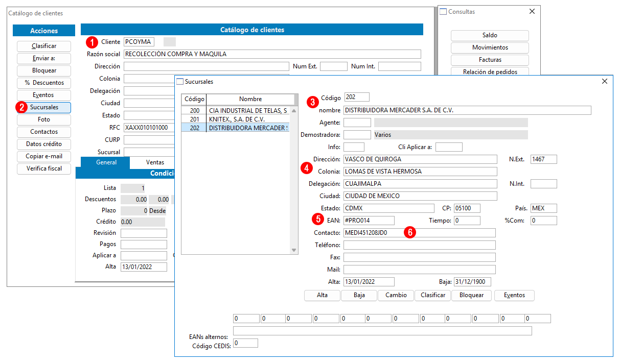Click the Cli Aplicar a field
Image resolution: width=619 pixels, height=364 pixels.
point(449,147)
